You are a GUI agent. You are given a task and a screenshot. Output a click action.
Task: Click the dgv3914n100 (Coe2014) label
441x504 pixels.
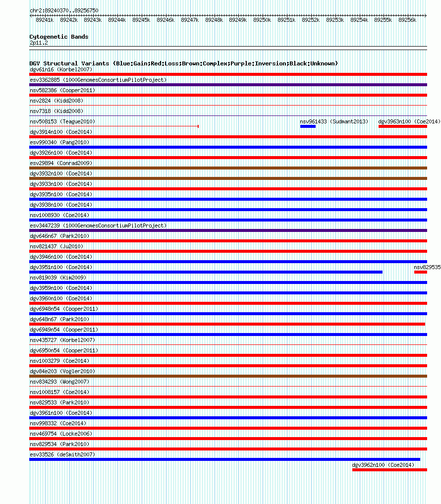click(x=61, y=132)
